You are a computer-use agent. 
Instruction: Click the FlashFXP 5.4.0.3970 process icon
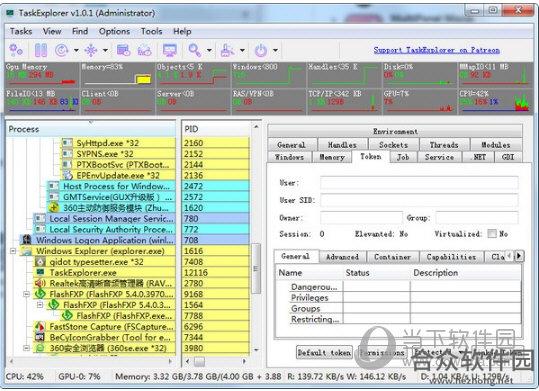point(40,294)
